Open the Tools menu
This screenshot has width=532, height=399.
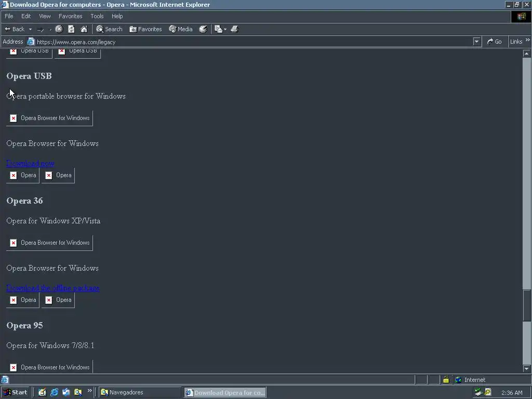tap(97, 16)
